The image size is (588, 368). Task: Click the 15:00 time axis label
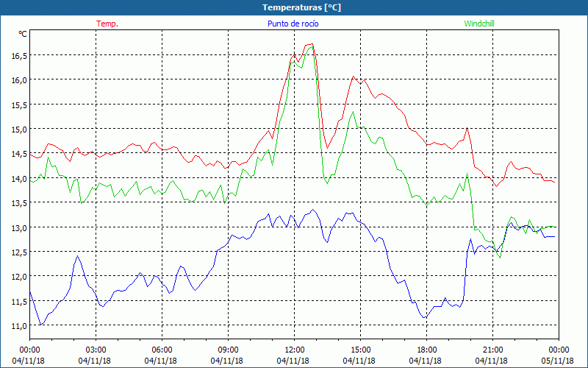pyautogui.click(x=361, y=350)
